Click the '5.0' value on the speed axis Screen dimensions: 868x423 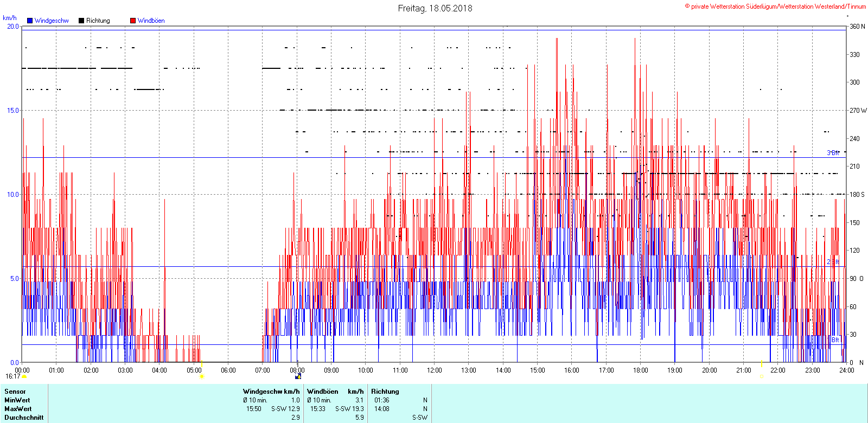coord(14,279)
